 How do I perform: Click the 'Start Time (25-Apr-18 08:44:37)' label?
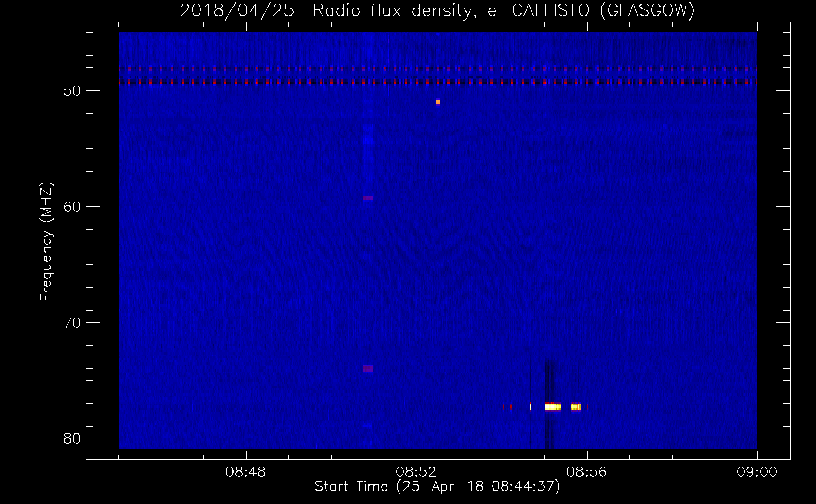click(437, 487)
